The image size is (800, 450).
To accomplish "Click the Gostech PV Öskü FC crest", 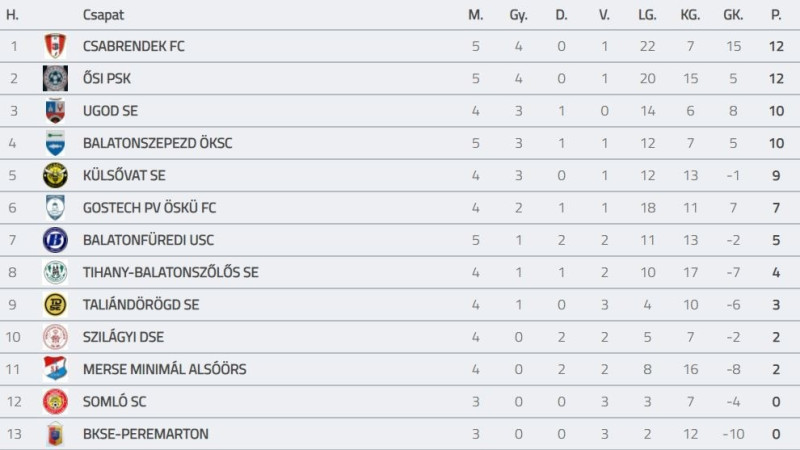I will coord(54,208).
